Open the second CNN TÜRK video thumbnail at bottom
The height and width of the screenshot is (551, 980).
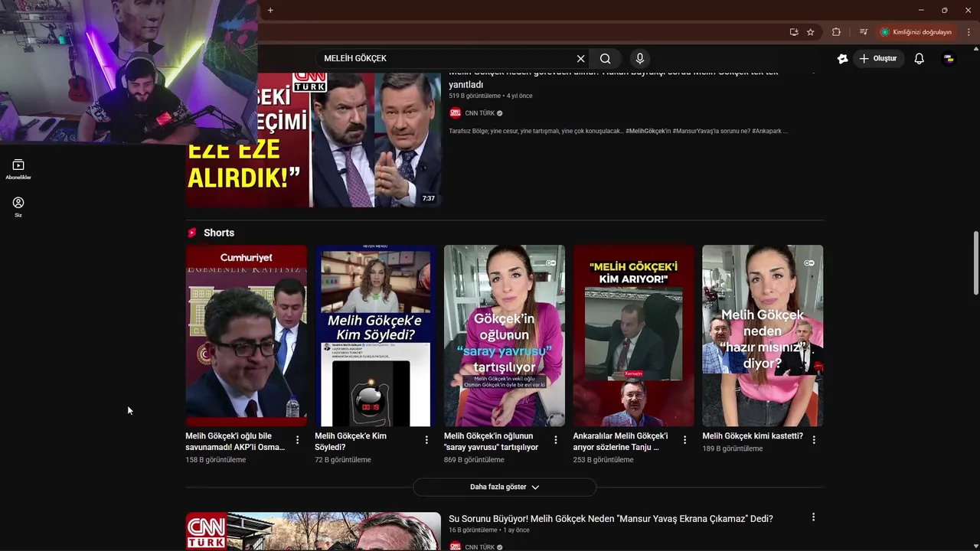pyautogui.click(x=313, y=531)
